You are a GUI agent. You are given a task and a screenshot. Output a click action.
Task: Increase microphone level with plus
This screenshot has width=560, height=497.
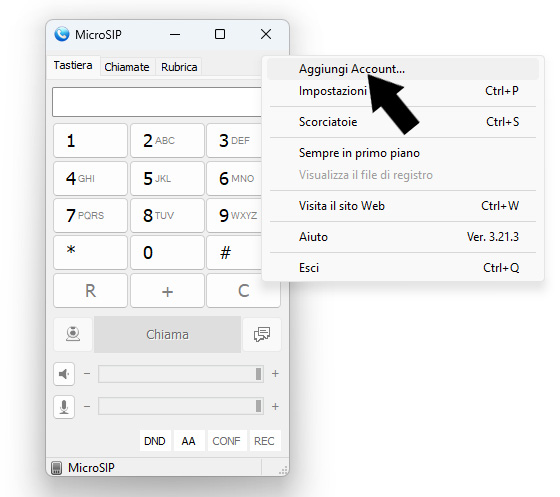pyautogui.click(x=275, y=407)
